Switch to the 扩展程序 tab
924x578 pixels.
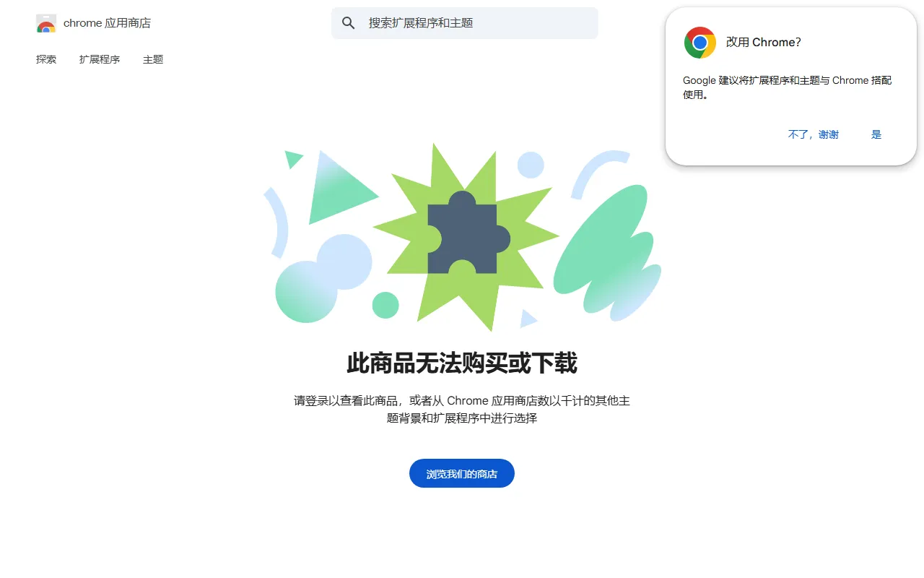100,59
